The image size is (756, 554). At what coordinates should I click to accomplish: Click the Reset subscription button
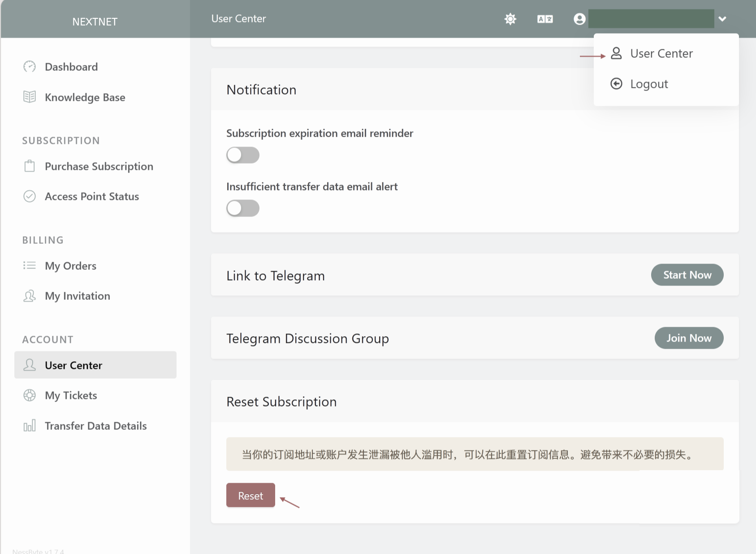tap(251, 495)
